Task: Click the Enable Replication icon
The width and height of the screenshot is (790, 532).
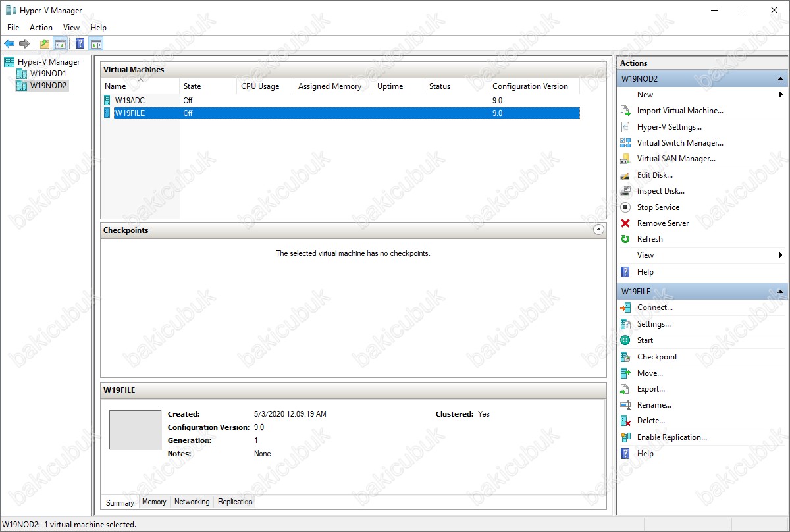Action: coord(625,437)
